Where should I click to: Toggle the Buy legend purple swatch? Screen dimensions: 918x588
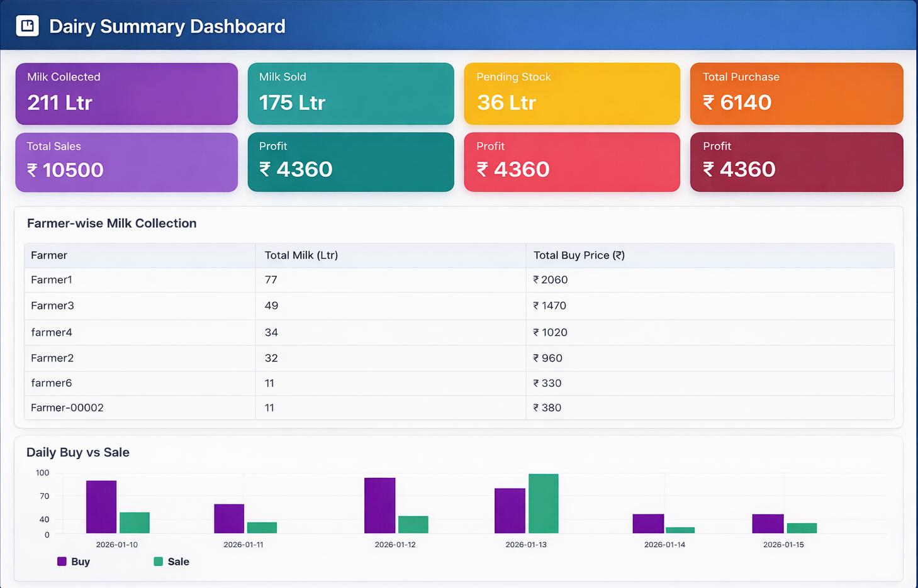point(62,562)
